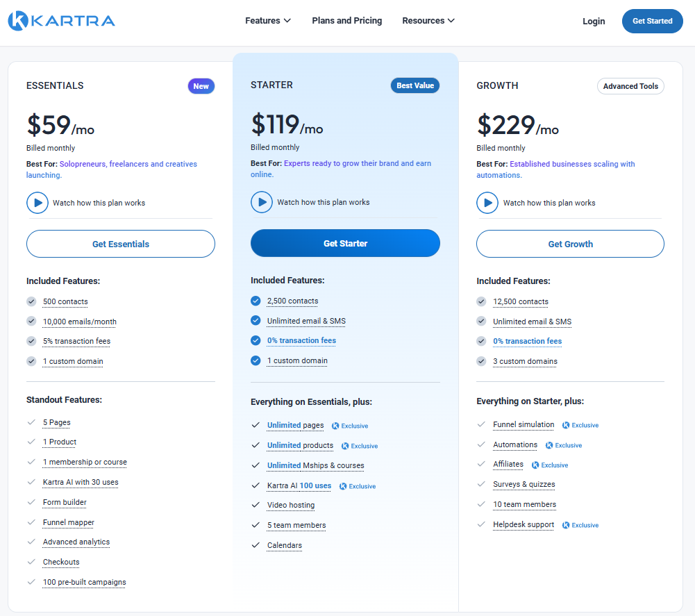Click the 100 pre-built campaigns feature
The image size is (695, 616).
click(84, 582)
